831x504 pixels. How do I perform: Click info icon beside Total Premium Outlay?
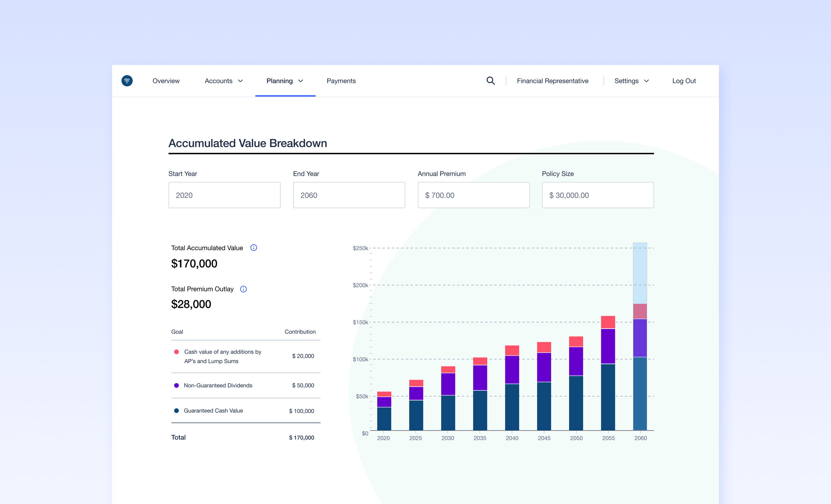[x=243, y=289]
